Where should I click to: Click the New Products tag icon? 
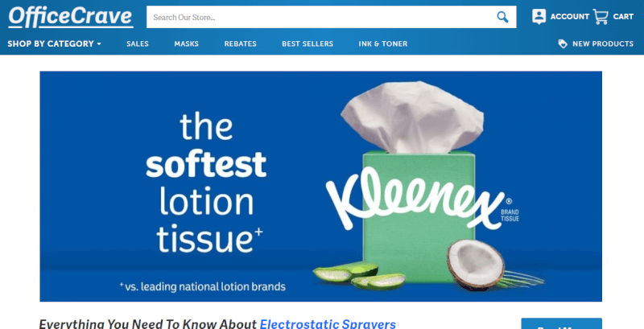563,44
